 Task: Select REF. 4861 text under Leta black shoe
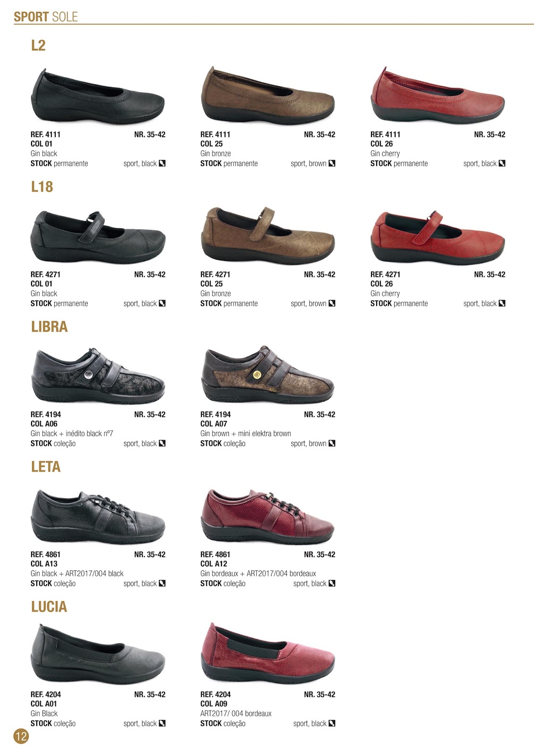(45, 554)
